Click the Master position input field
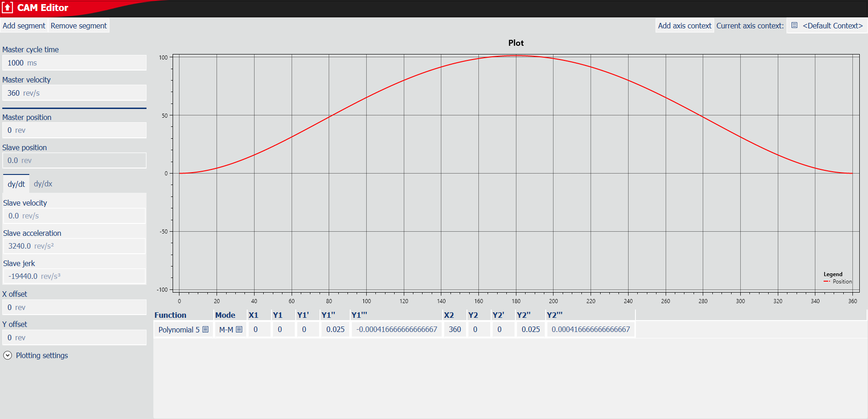 tap(74, 130)
